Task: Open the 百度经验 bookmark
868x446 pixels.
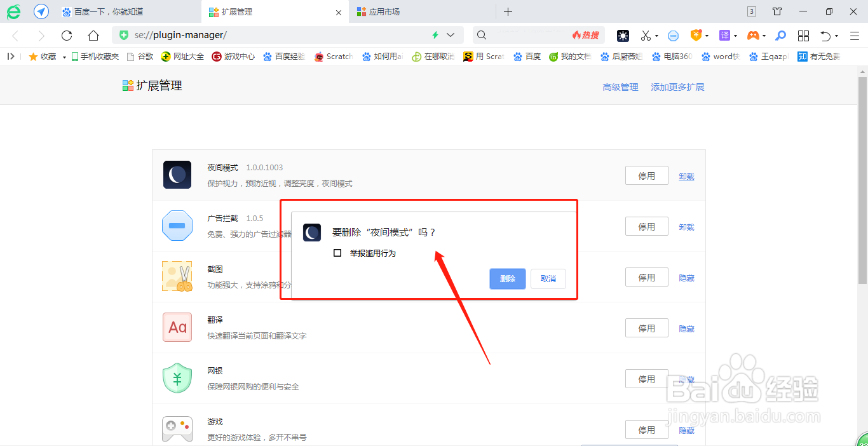Action: (284, 57)
